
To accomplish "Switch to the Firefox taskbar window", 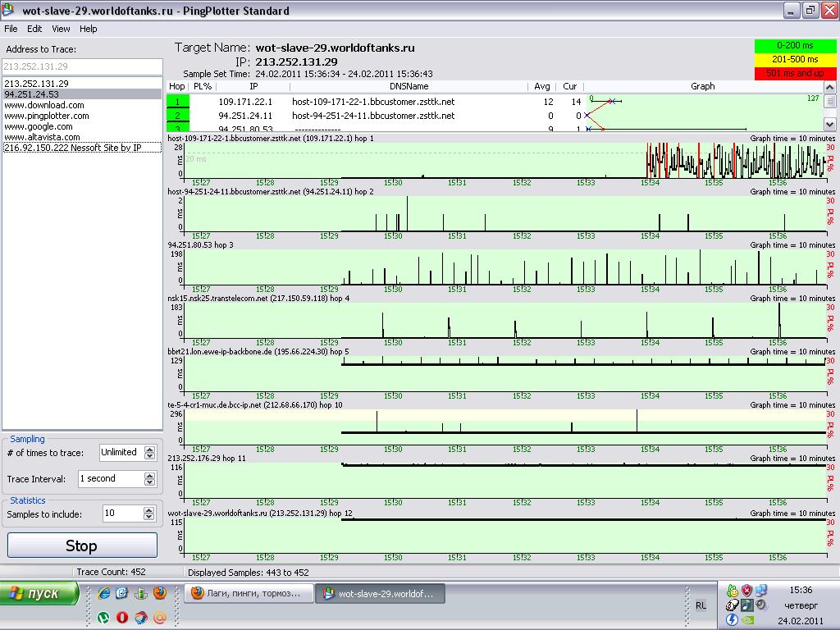I will point(248,593).
